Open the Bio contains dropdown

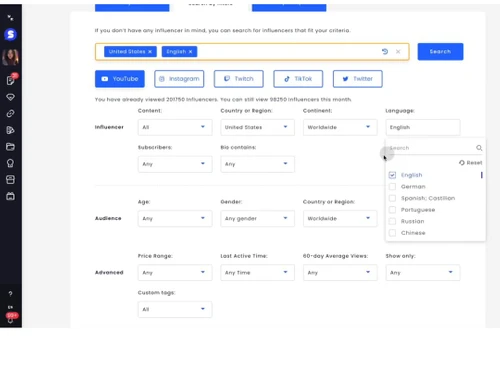[x=257, y=164]
